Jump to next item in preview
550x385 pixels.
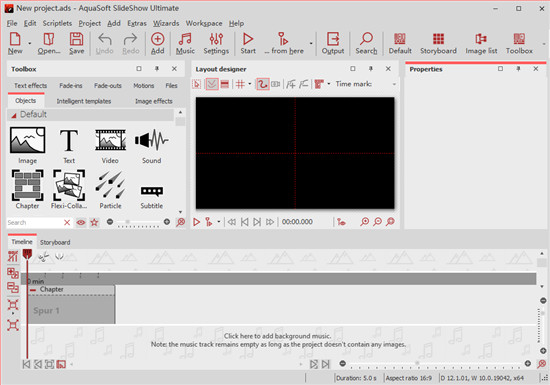257,222
